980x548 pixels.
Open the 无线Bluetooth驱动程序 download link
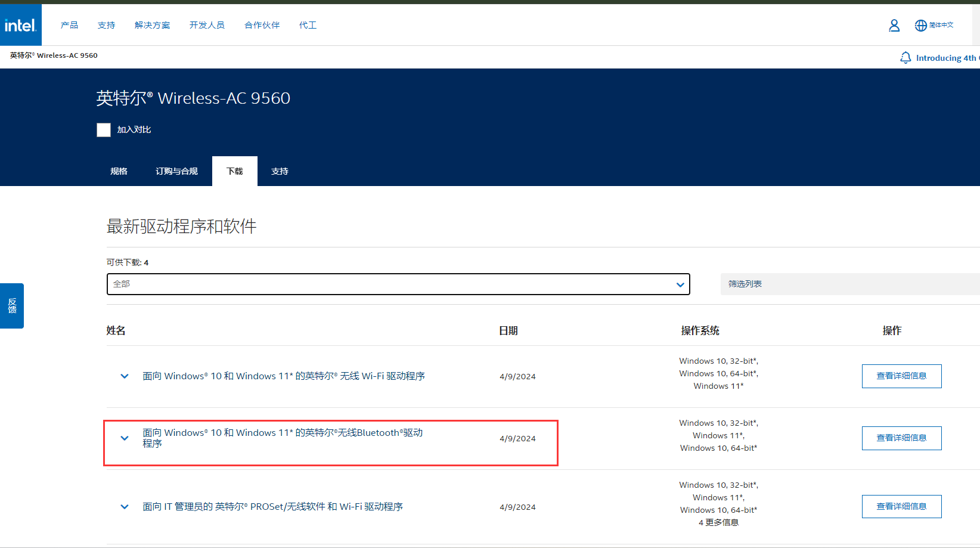click(x=283, y=438)
